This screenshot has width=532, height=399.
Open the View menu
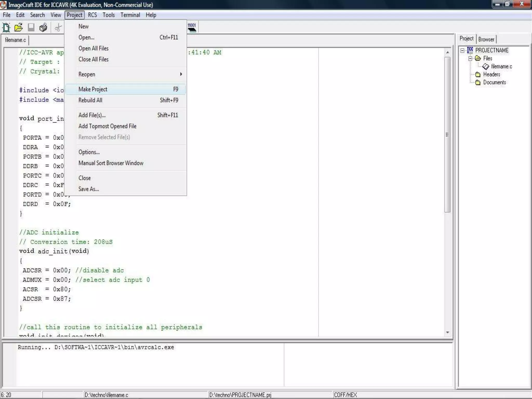point(56,15)
